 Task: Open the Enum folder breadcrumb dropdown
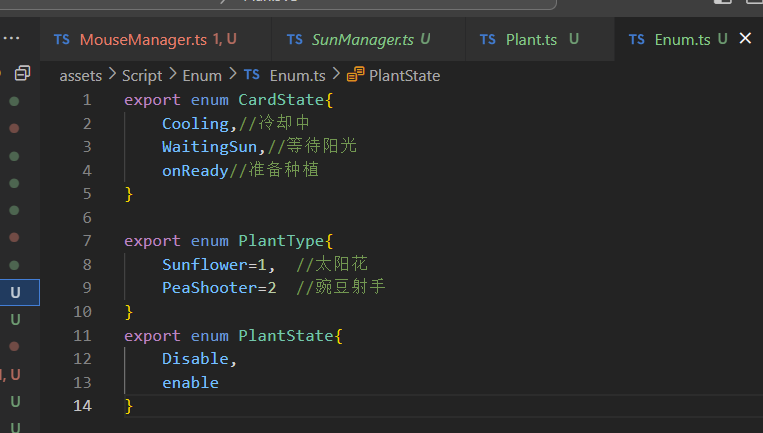pyautogui.click(x=202, y=75)
